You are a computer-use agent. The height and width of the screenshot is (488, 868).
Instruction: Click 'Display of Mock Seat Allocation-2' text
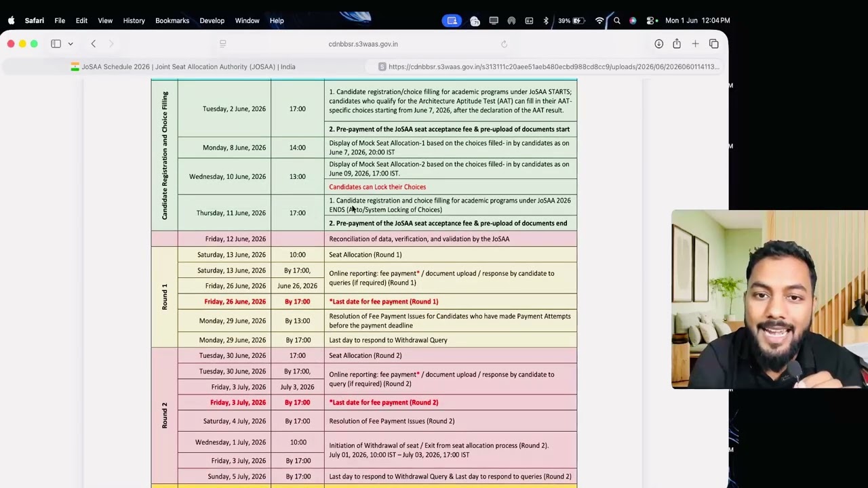[449, 169]
